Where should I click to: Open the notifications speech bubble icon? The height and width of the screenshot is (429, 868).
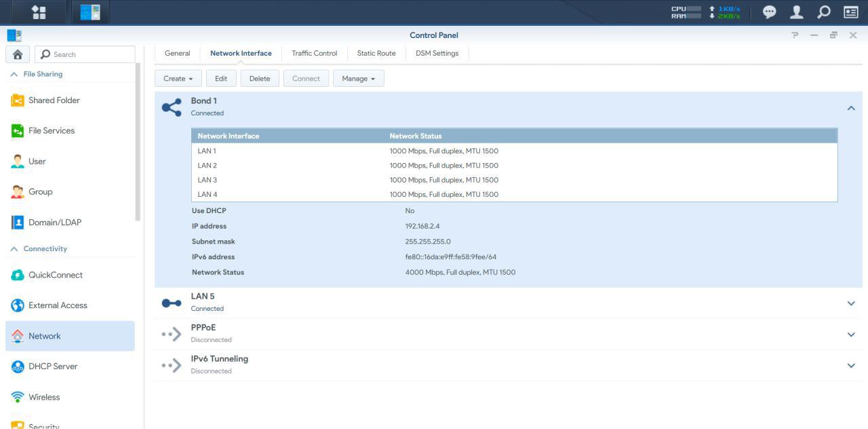[770, 12]
